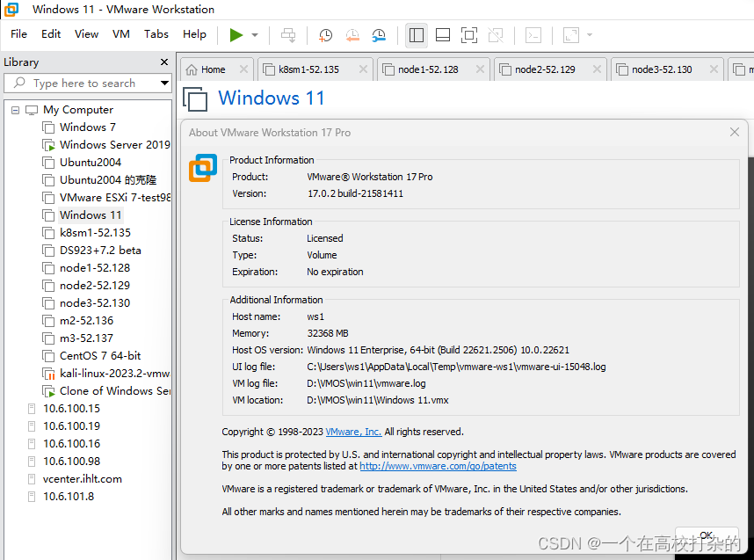The image size is (754, 560).
Task: Close the Home tab
Action: pos(243,69)
